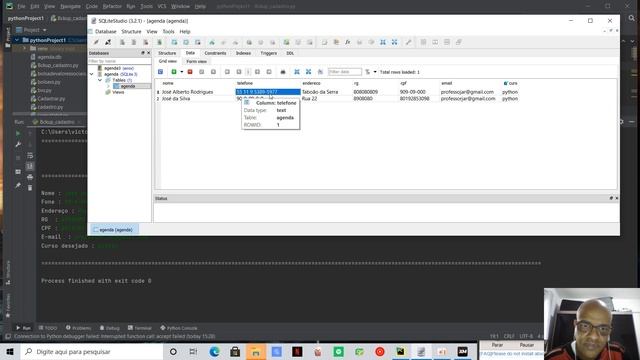Click the apply filter funnel icon
The width and height of the screenshot is (640, 360).
point(367,72)
